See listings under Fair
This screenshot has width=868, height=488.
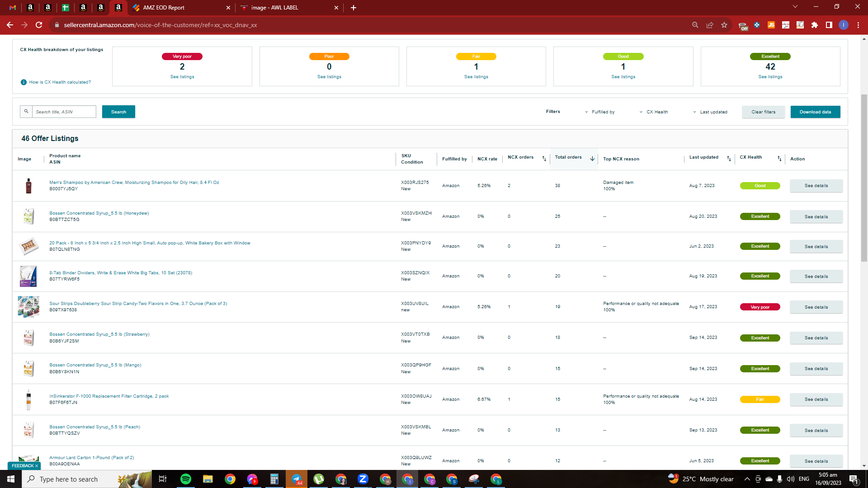[476, 77]
